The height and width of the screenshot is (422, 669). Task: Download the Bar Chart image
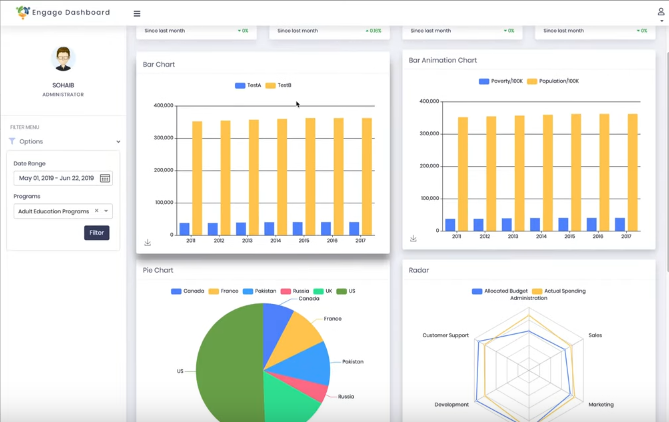click(x=147, y=243)
